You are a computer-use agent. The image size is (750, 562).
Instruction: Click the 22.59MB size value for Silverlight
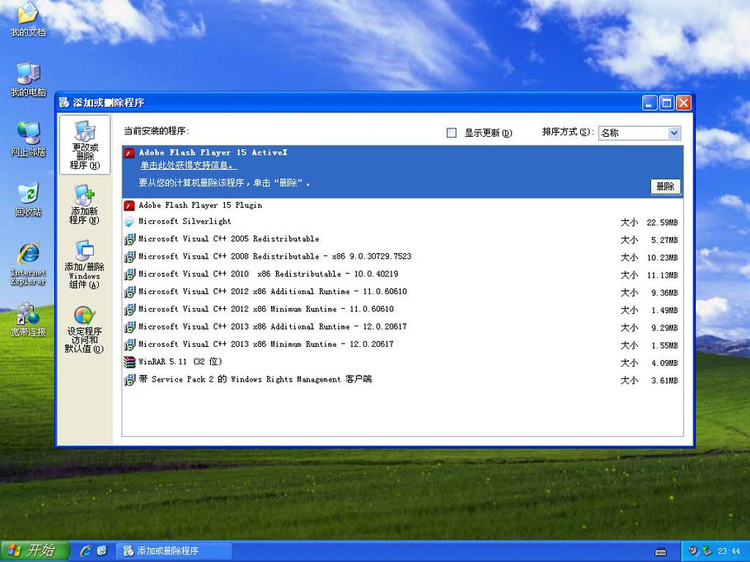pos(662,222)
